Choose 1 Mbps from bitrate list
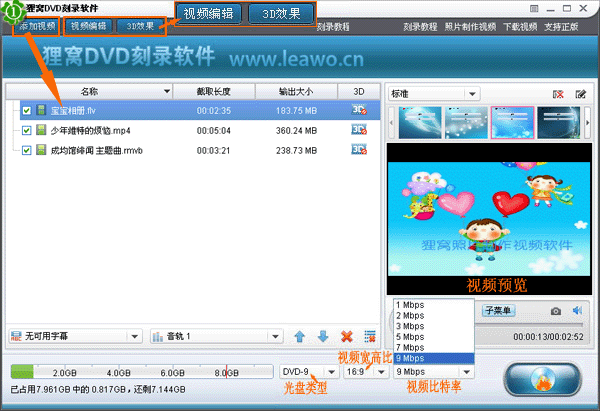 (x=434, y=305)
